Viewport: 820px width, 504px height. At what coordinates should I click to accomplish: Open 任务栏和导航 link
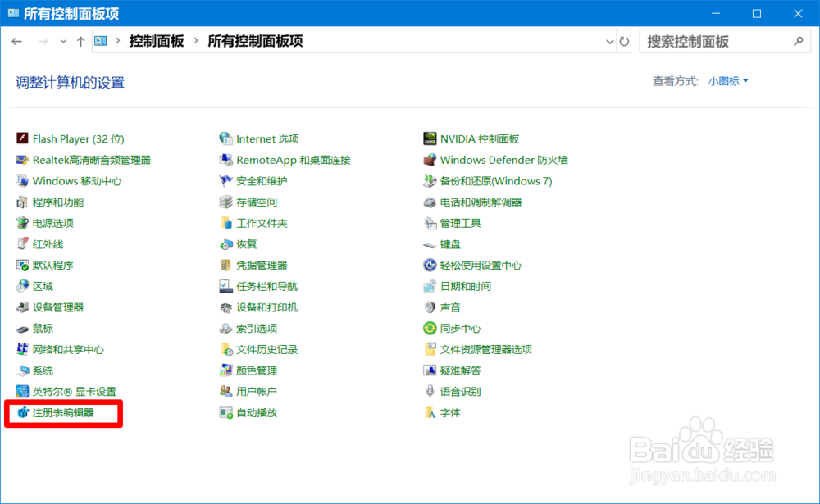click(266, 286)
